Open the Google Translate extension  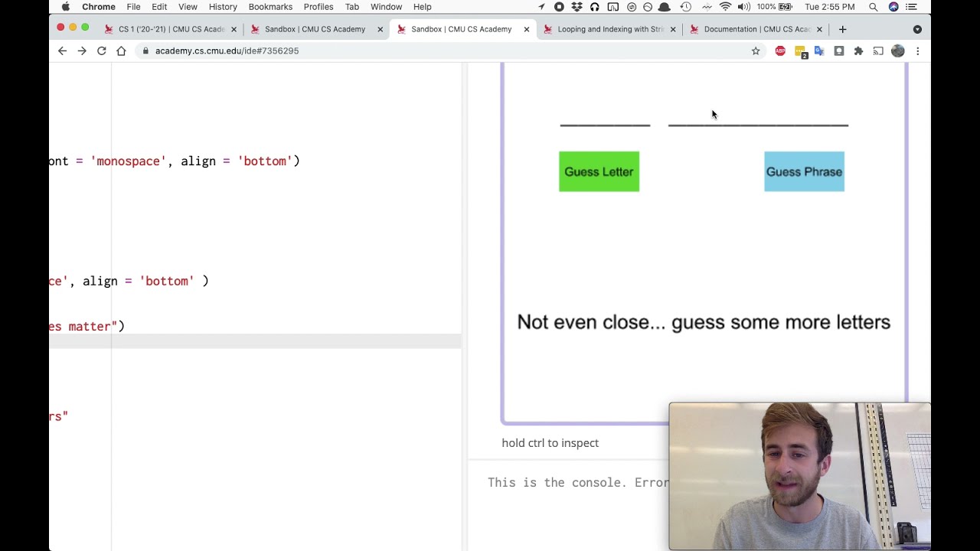pos(819,51)
